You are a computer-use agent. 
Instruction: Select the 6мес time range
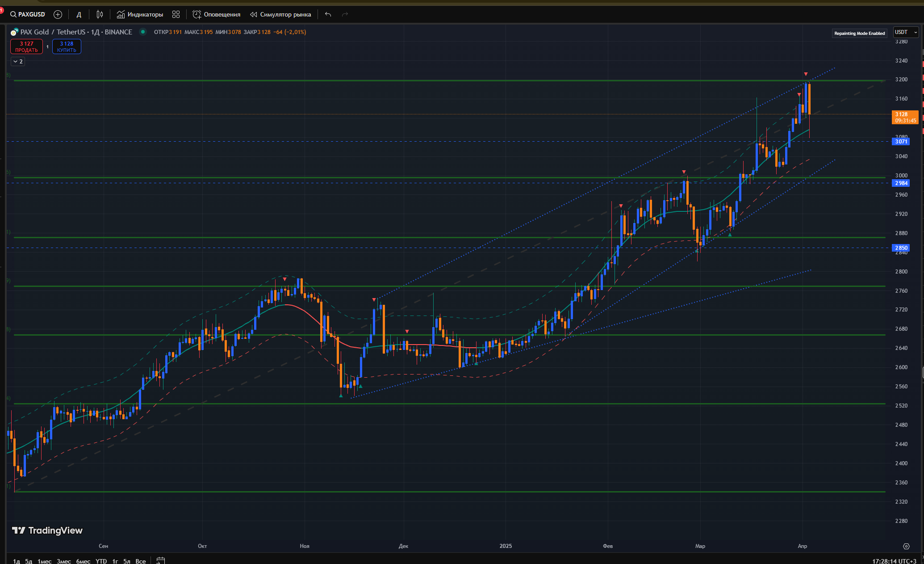click(x=83, y=561)
